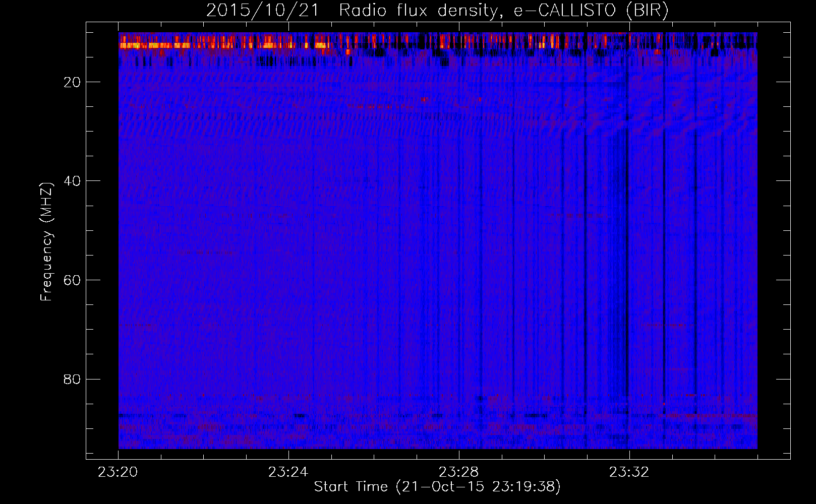Screen dimensions: 816x504
Task: Click the 'Frequency (MHZ)' axis label
Action: tap(46, 242)
